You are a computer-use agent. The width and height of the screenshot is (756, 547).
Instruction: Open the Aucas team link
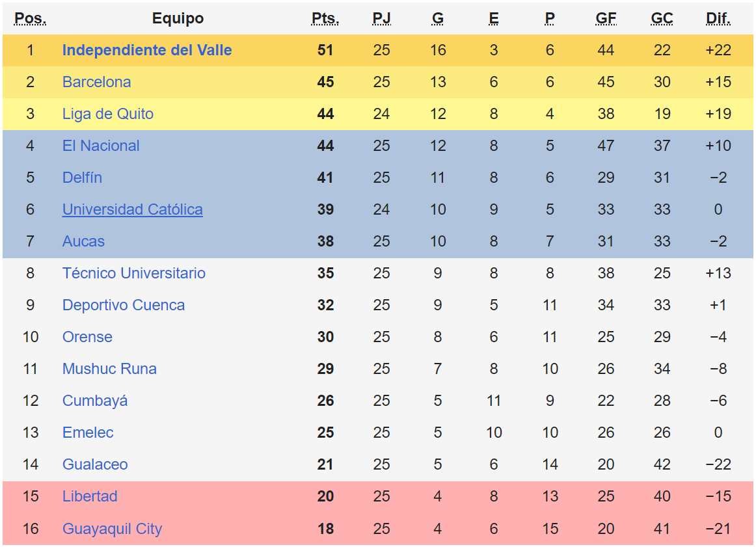click(83, 242)
